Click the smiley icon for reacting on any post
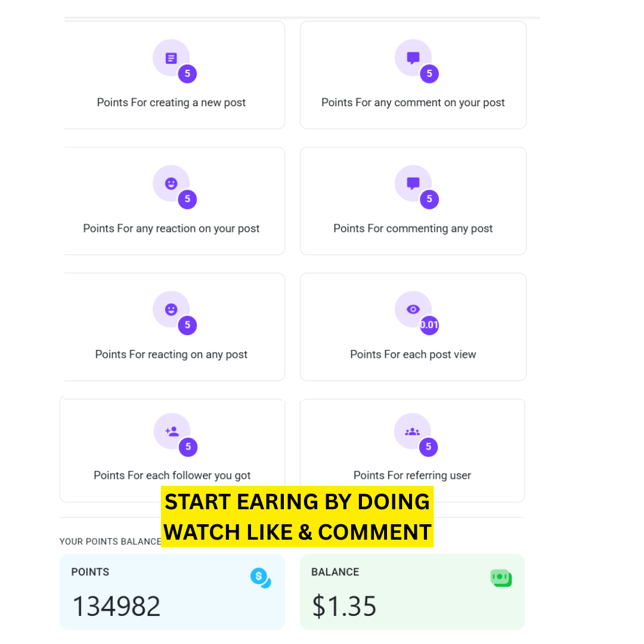The image size is (644, 644). pyautogui.click(x=171, y=309)
